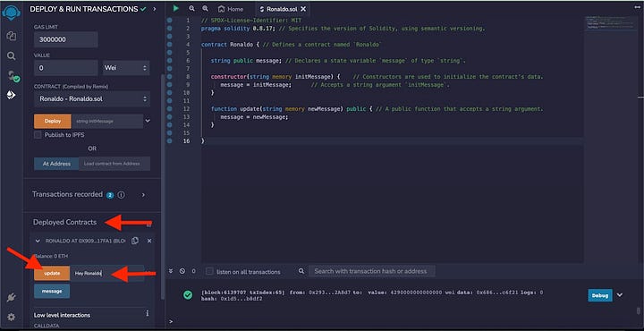Close the Ronaldo.sol tab

tap(303, 9)
